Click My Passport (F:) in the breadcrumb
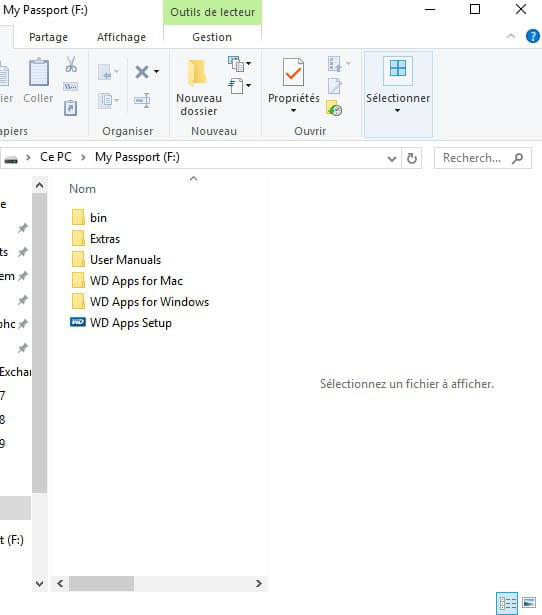 click(137, 157)
